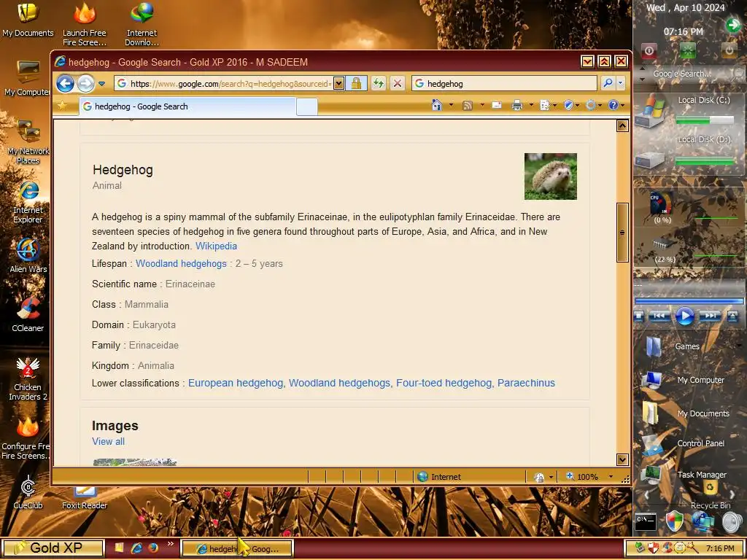
Task: Open the Gold XP start button
Action: point(53,548)
